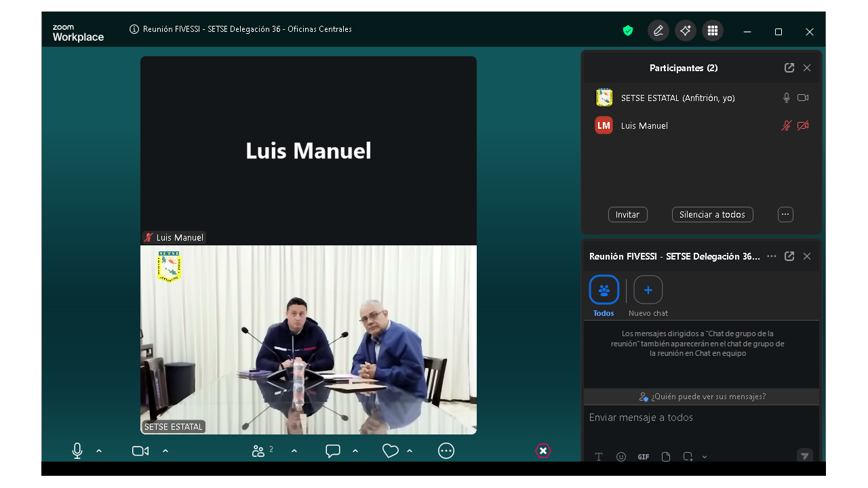Pop out the Participantes panel
Screen dimensions: 868x488
pyautogui.click(x=789, y=68)
